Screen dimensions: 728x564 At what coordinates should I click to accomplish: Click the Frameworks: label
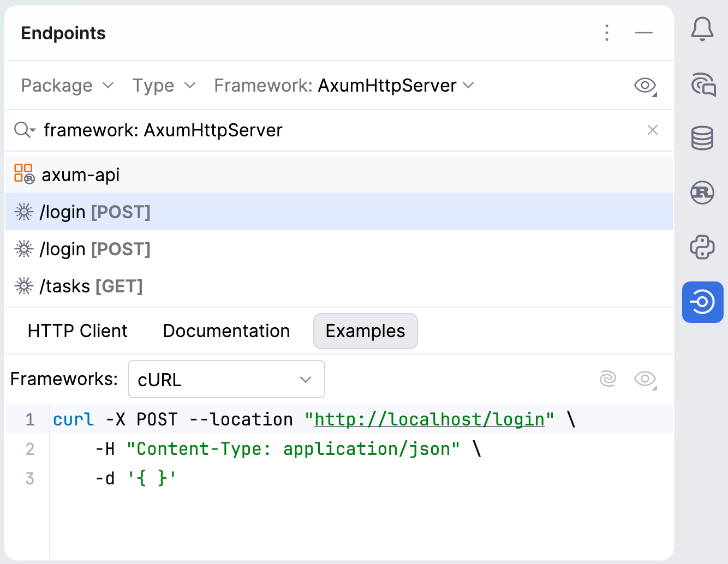64,379
